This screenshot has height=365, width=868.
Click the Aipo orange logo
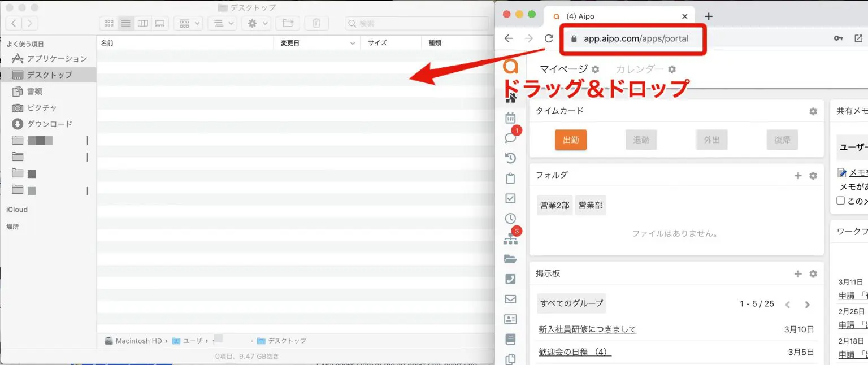coord(510,66)
